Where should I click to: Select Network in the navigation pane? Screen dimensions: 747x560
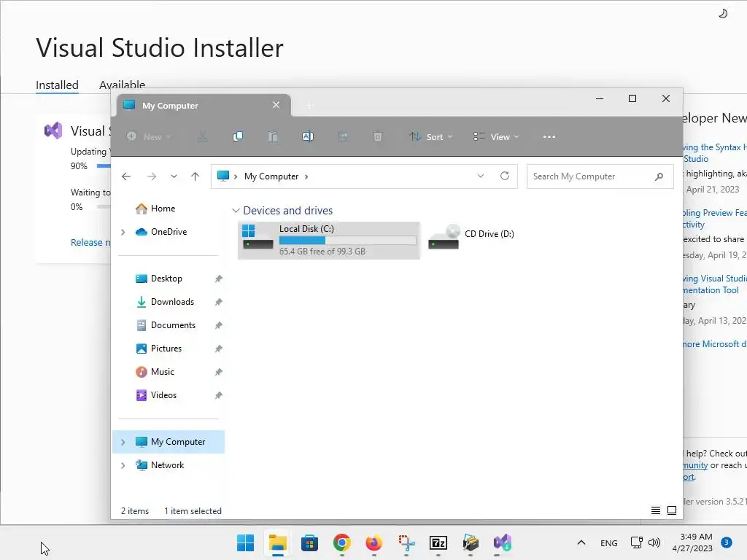(169, 465)
